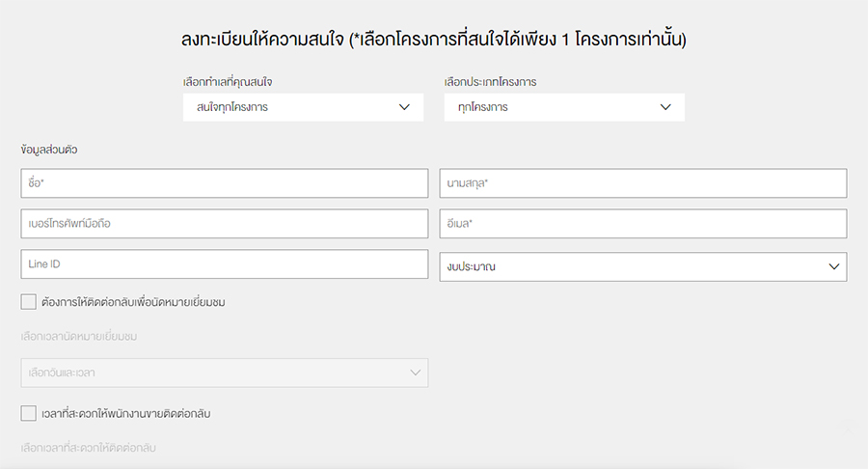
Task: Click the เลือกประเภทโครงการ field label
Action: (490, 82)
